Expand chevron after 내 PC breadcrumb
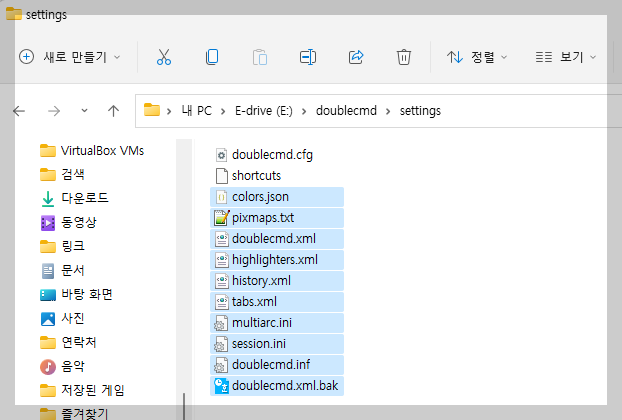 tap(223, 111)
